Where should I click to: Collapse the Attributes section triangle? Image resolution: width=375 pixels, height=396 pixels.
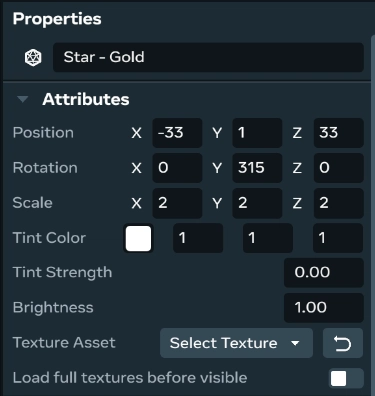point(23,99)
